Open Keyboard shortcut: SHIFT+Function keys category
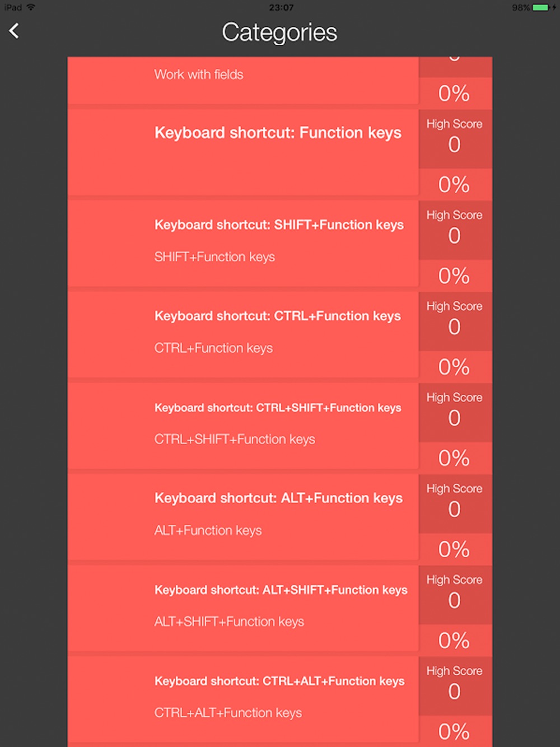Screen dimensions: 560x747 pyautogui.click(x=243, y=244)
